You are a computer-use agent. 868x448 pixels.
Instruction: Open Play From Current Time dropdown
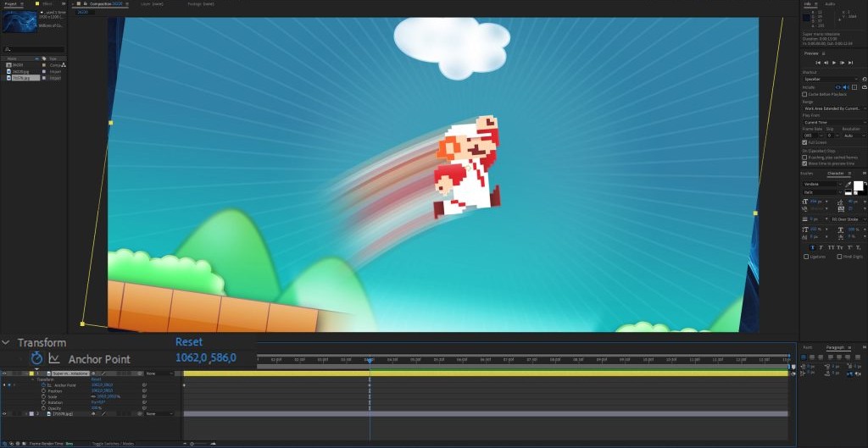(835, 122)
